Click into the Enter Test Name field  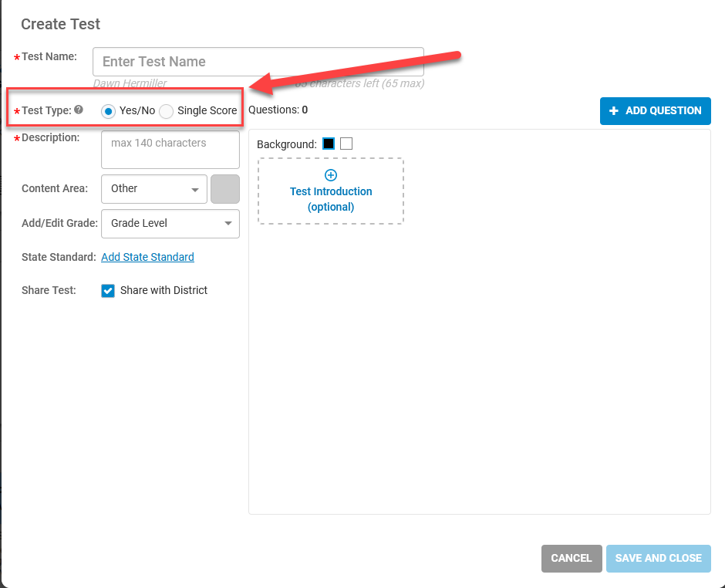[258, 62]
